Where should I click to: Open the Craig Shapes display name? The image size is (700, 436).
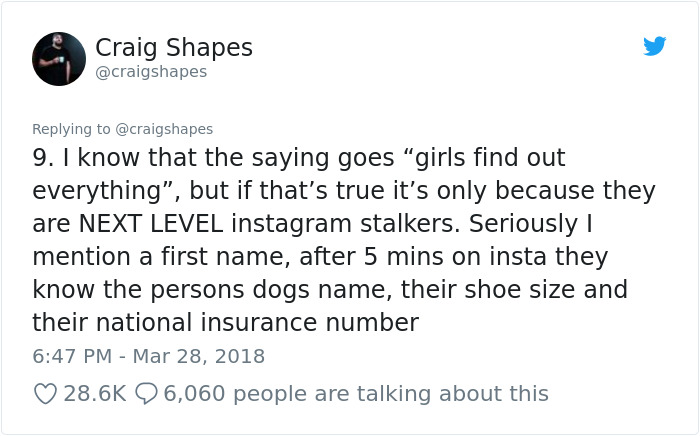pyautogui.click(x=173, y=47)
